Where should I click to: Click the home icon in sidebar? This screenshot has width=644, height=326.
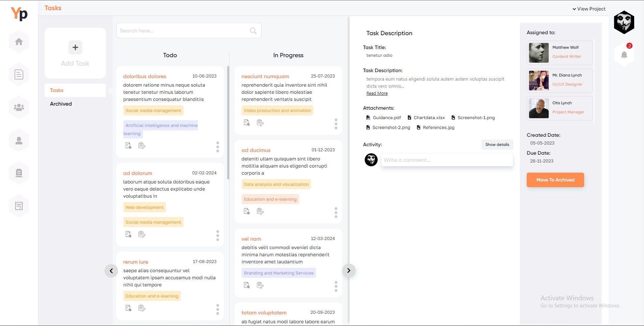[19, 42]
